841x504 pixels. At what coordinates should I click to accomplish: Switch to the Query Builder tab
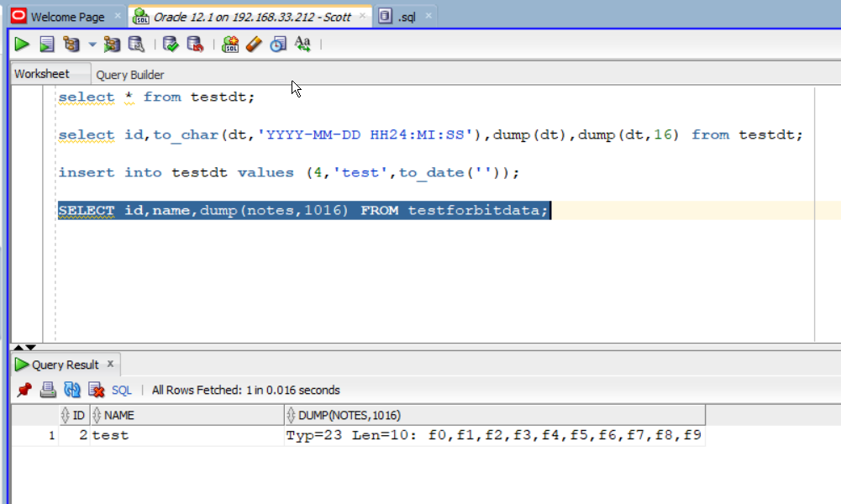129,75
